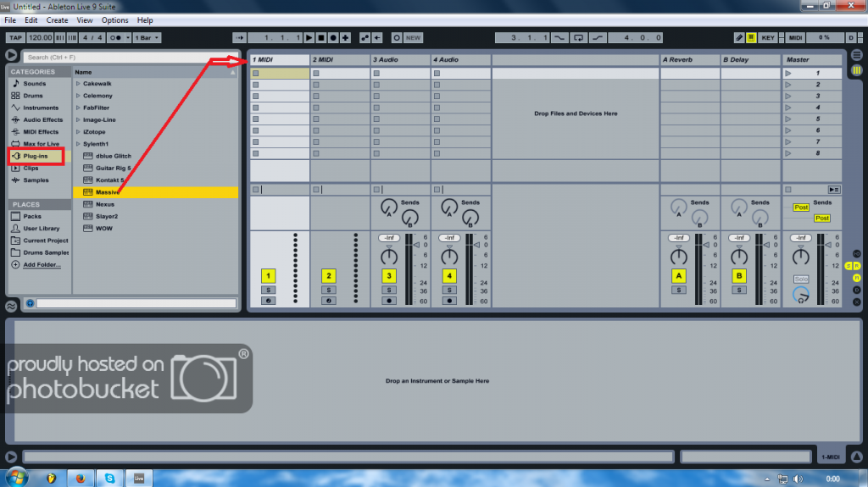Image resolution: width=868 pixels, height=487 pixels.
Task: Select the Clips category
Action: [31, 168]
